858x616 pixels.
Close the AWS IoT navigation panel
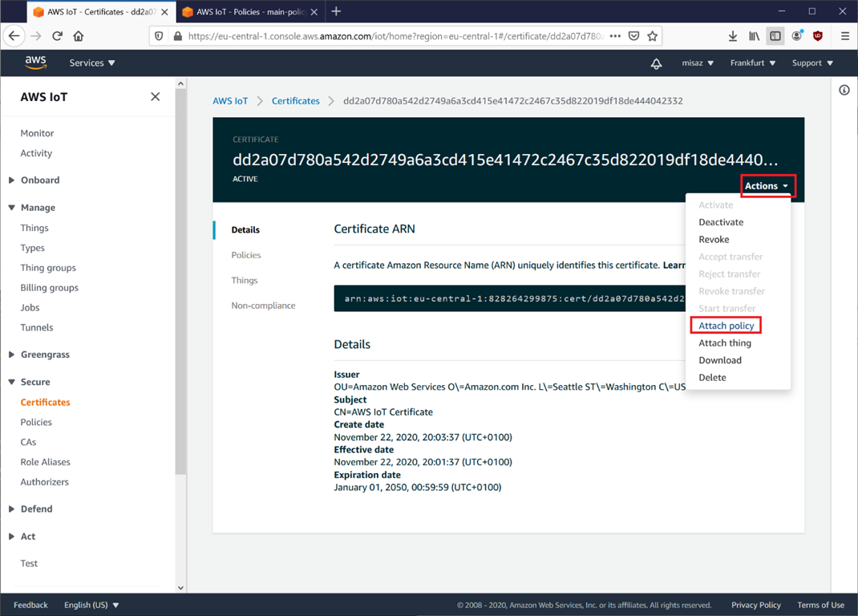[x=156, y=96]
